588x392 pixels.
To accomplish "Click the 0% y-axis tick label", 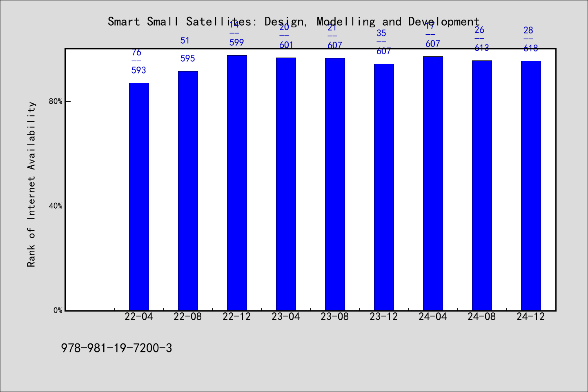I will [58, 310].
